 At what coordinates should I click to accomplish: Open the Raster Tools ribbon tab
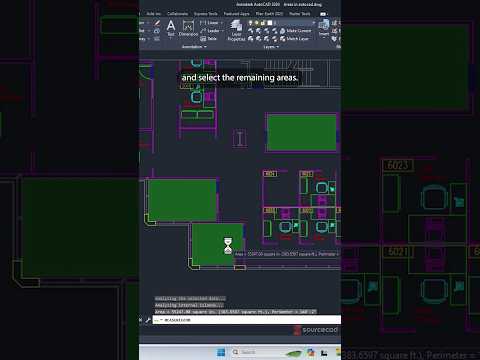click(300, 14)
